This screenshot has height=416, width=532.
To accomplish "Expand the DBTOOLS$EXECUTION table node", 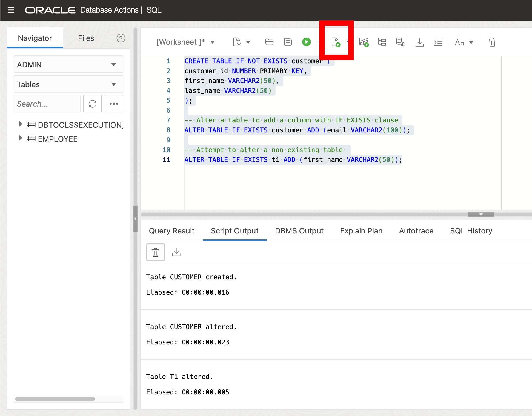I will click(20, 124).
